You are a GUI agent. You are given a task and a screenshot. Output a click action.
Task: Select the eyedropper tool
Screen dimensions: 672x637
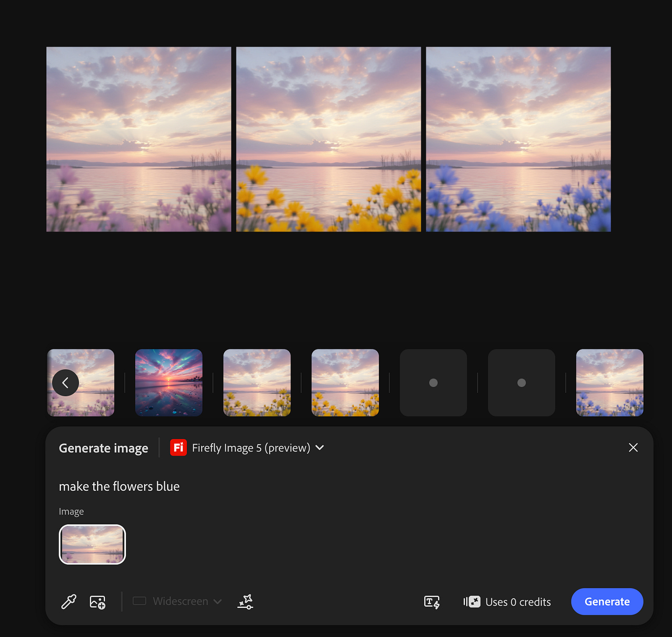point(68,601)
